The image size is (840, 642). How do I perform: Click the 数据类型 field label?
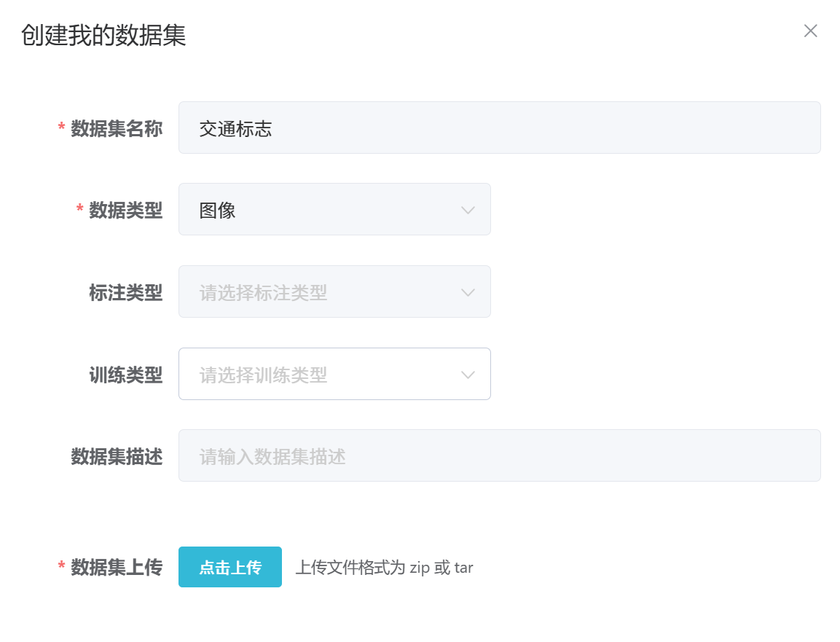point(125,211)
